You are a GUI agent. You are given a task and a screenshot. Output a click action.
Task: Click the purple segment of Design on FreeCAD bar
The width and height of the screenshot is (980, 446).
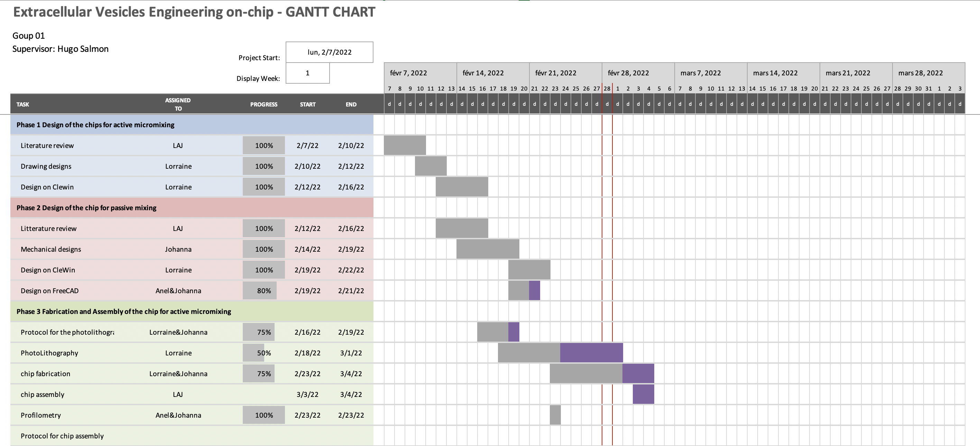coord(534,290)
